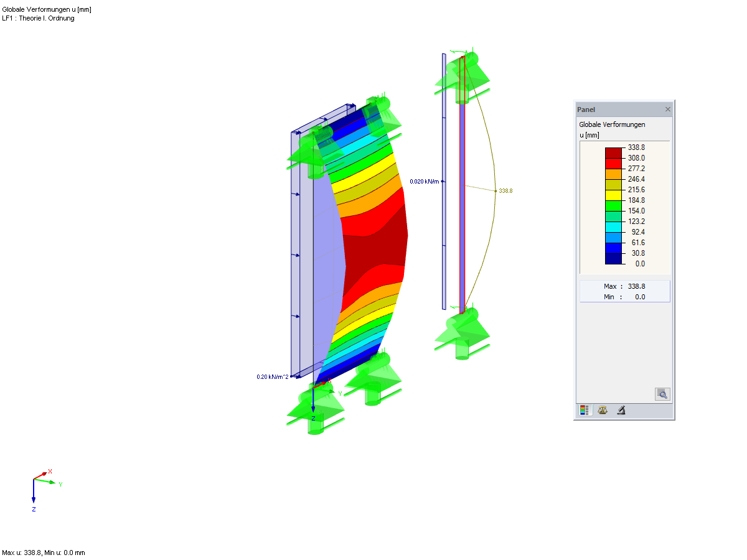The width and height of the screenshot is (747, 560).
Task: Click the Min 0.0 row in Panel
Action: tap(624, 297)
